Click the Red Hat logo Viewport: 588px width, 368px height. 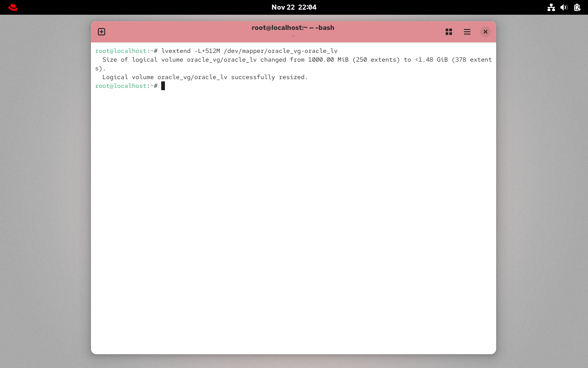(12, 7)
